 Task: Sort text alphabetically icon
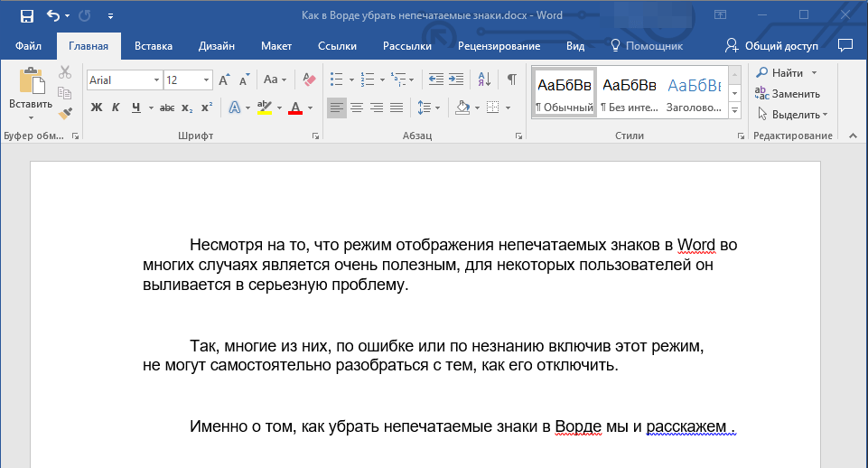coord(483,80)
